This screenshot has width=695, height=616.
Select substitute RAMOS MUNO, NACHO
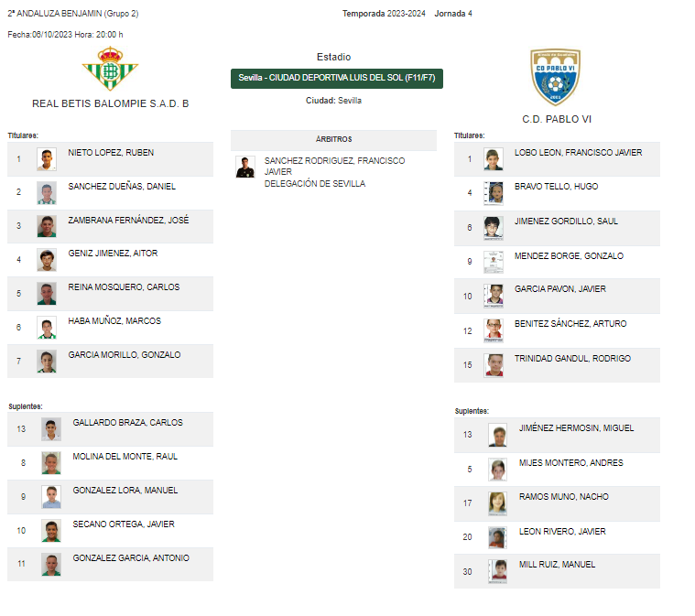point(563,497)
